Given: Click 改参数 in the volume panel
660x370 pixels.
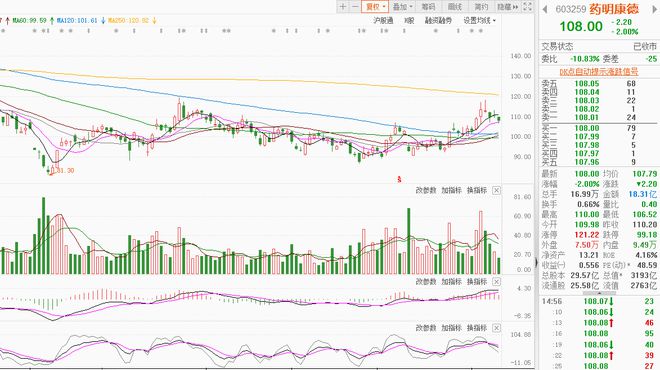Looking at the screenshot, I should (x=426, y=190).
